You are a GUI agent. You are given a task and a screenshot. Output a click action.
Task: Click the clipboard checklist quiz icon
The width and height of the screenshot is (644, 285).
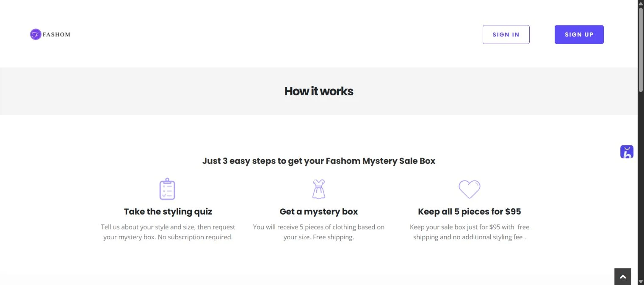click(x=167, y=189)
